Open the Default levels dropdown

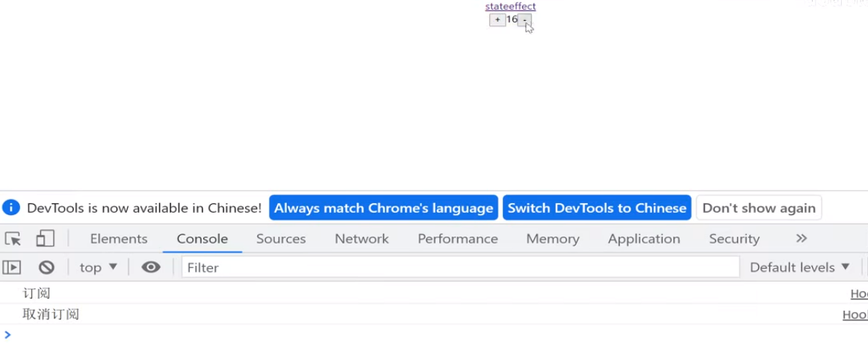[799, 267]
